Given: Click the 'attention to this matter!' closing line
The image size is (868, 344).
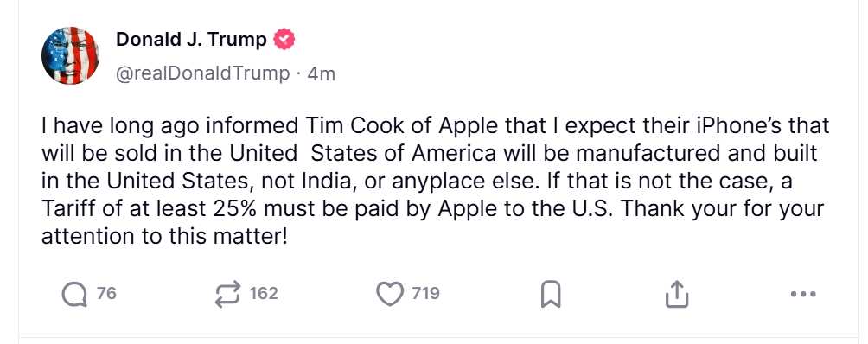Looking at the screenshot, I should (x=164, y=237).
